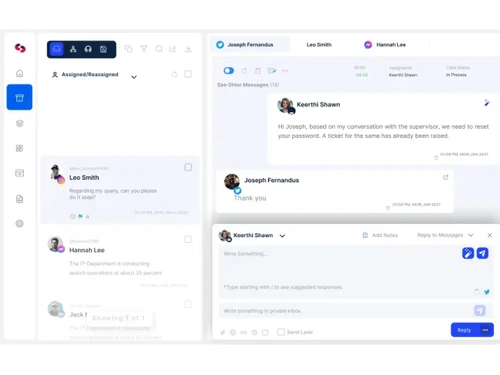Select the blue inbox icon in the sidebar

20,97
